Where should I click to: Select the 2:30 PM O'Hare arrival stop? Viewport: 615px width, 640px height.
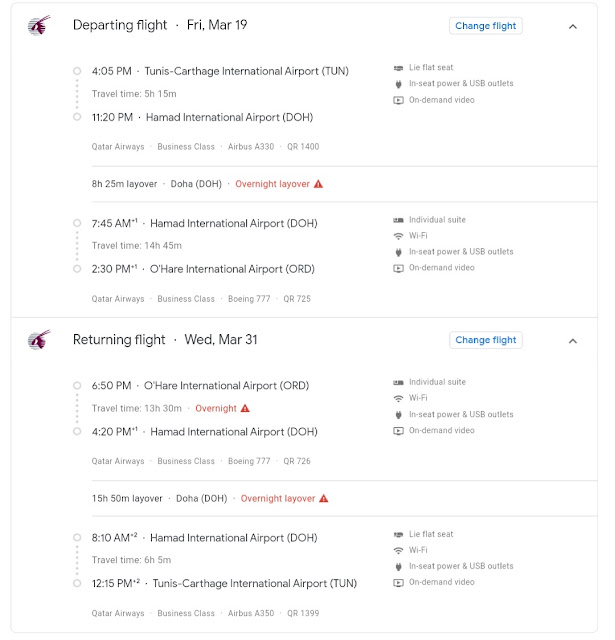[x=203, y=269]
